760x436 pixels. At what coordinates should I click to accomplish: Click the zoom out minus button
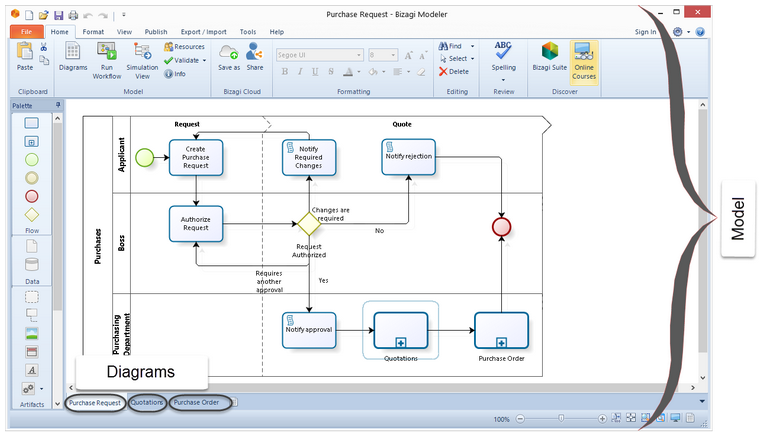click(x=520, y=419)
